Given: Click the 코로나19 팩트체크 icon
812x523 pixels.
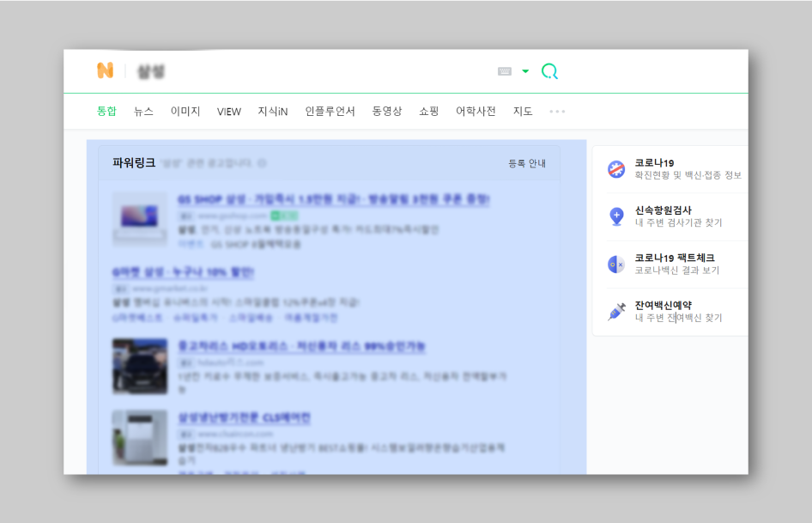Looking at the screenshot, I should click(x=616, y=265).
